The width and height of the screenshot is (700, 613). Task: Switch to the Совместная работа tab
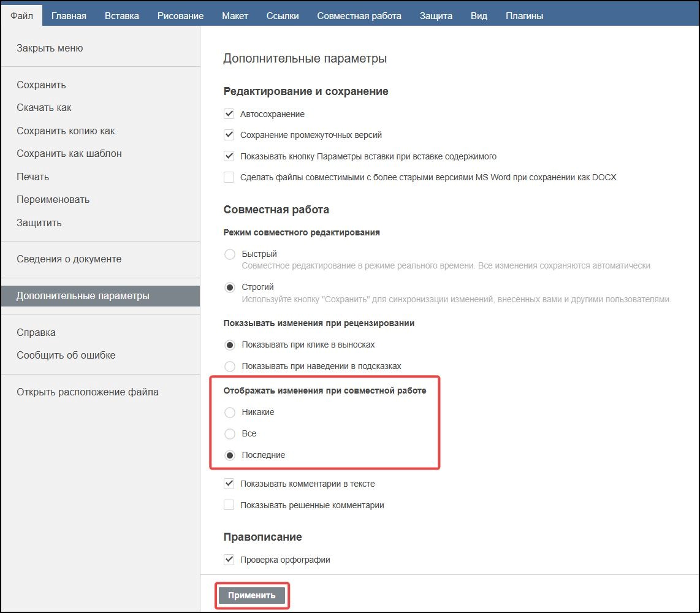359,15
